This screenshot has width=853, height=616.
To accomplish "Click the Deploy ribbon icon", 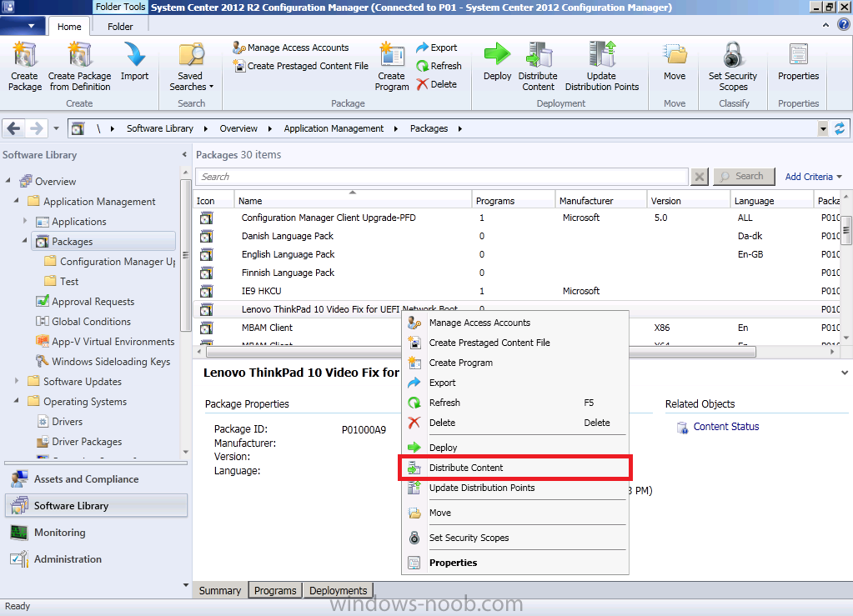I will point(497,62).
